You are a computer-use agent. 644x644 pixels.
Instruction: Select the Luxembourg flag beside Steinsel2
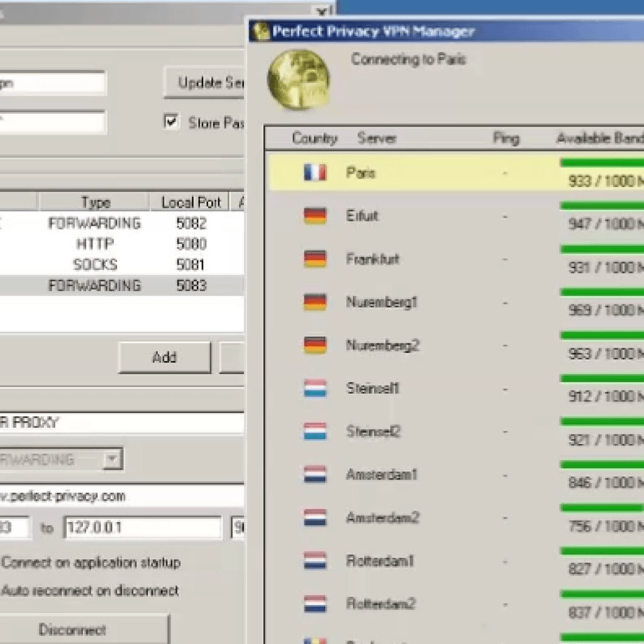point(315,431)
